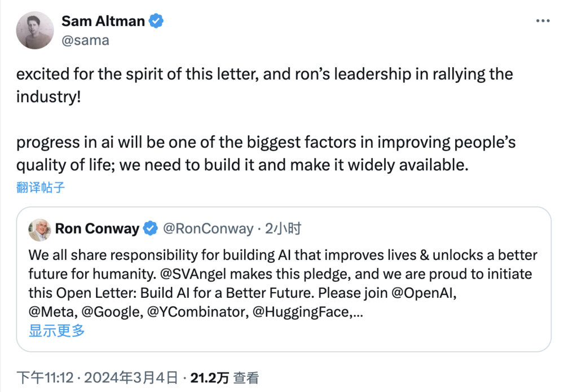Click the @RonConway handle
The image size is (564, 392).
[208, 228]
